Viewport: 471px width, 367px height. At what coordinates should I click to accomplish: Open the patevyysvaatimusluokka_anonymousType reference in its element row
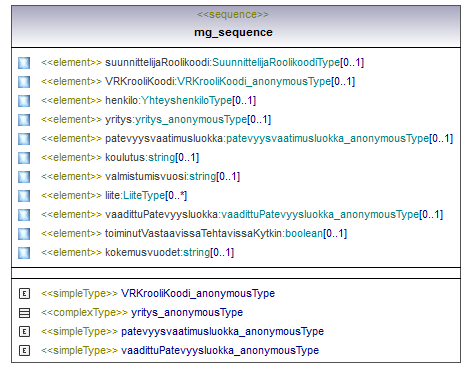click(x=328, y=139)
